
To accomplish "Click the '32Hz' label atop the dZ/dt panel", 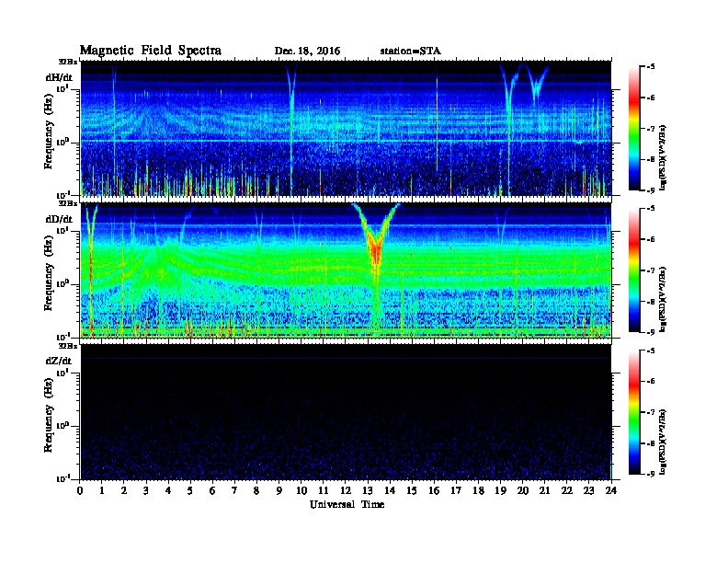I will pos(68,346).
